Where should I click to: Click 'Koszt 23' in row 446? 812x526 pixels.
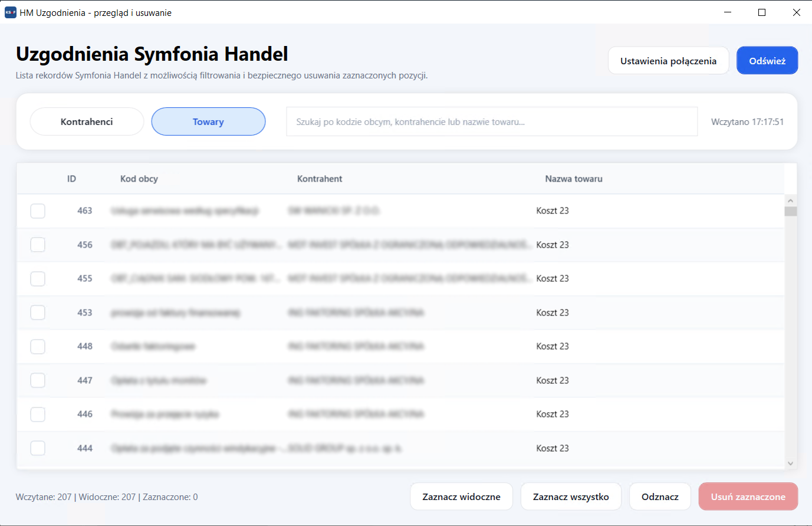click(553, 414)
